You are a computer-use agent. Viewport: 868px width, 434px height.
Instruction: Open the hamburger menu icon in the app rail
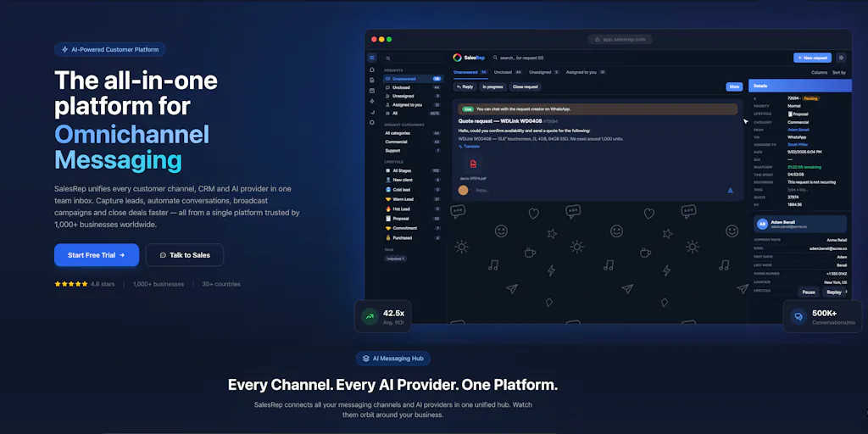[372, 58]
